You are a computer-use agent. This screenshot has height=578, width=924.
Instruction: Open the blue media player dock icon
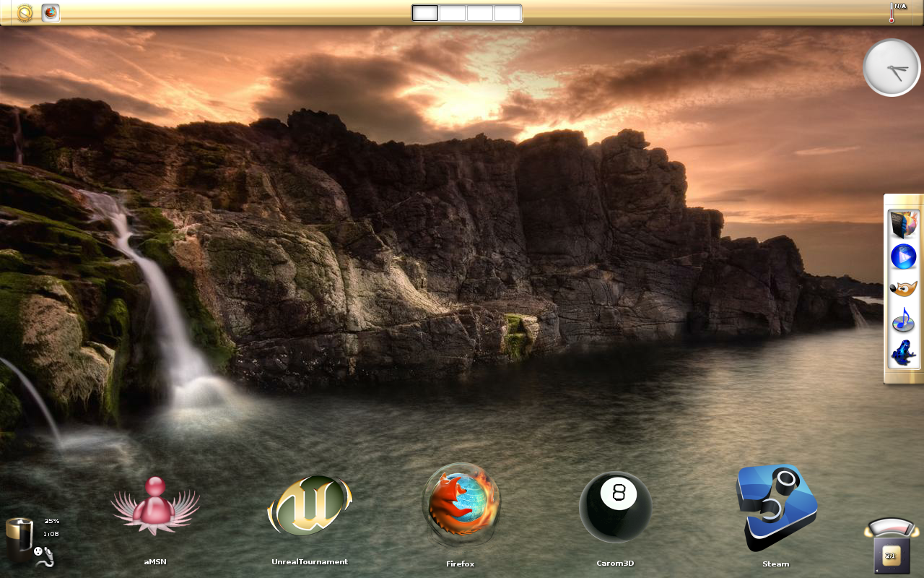903,256
